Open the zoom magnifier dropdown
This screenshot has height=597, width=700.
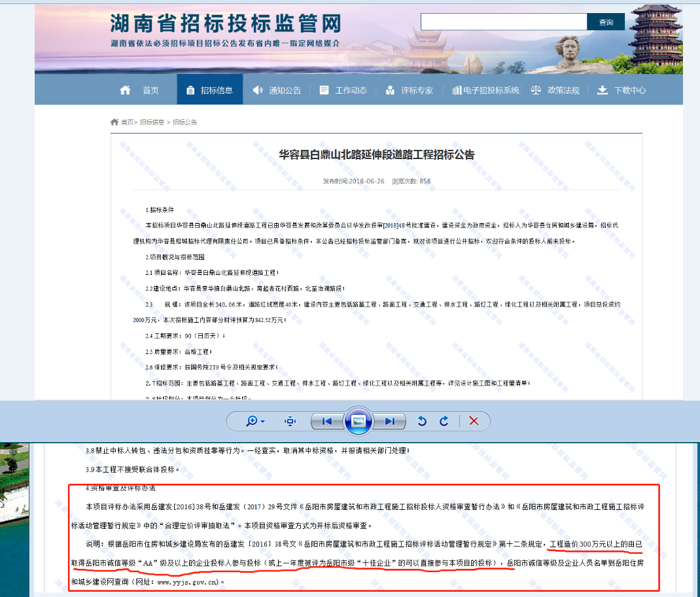[255, 421]
